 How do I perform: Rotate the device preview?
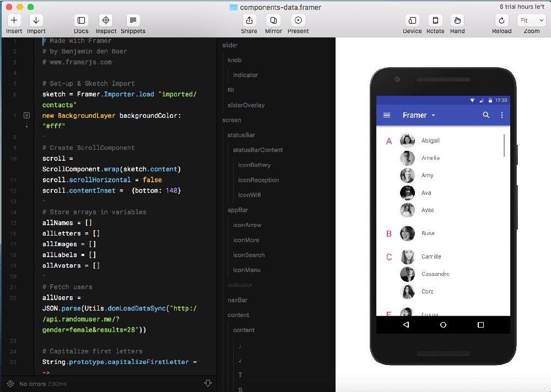pos(435,20)
